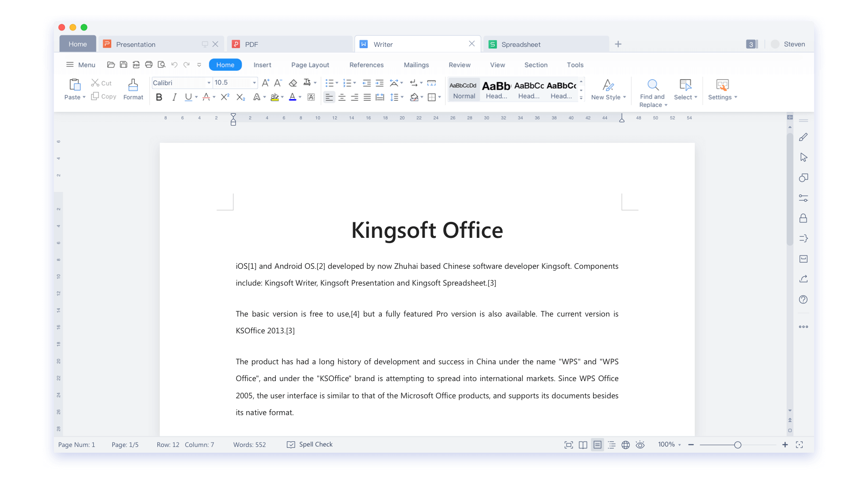This screenshot has height=481, width=868.
Task: Open the line spacing dropdown
Action: [x=396, y=97]
